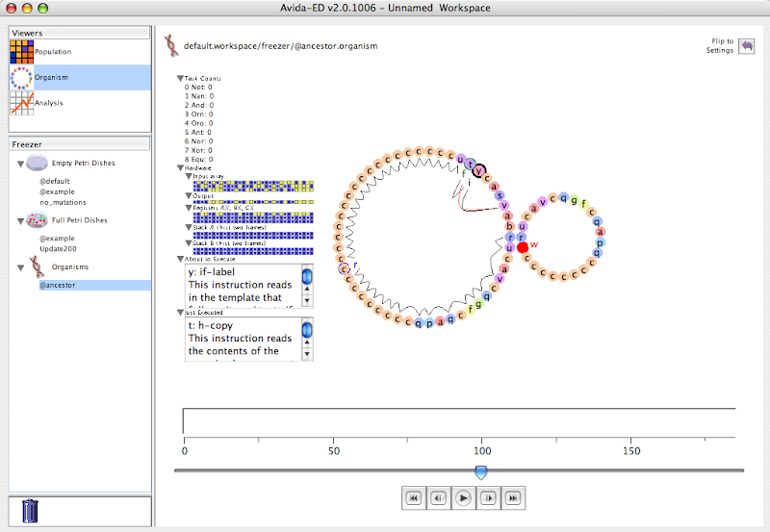This screenshot has height=532, width=770.
Task: Click the Organism viewer icon
Action: coord(22,77)
